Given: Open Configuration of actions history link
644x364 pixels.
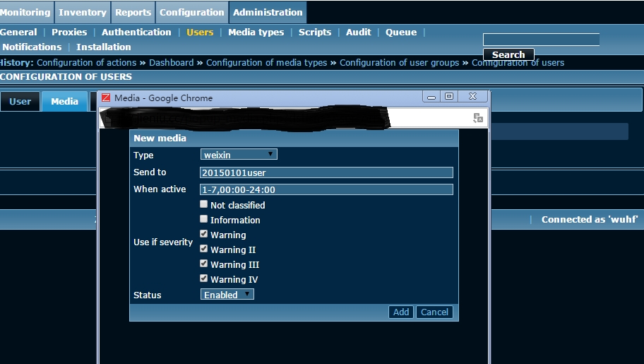Looking at the screenshot, I should (x=87, y=62).
